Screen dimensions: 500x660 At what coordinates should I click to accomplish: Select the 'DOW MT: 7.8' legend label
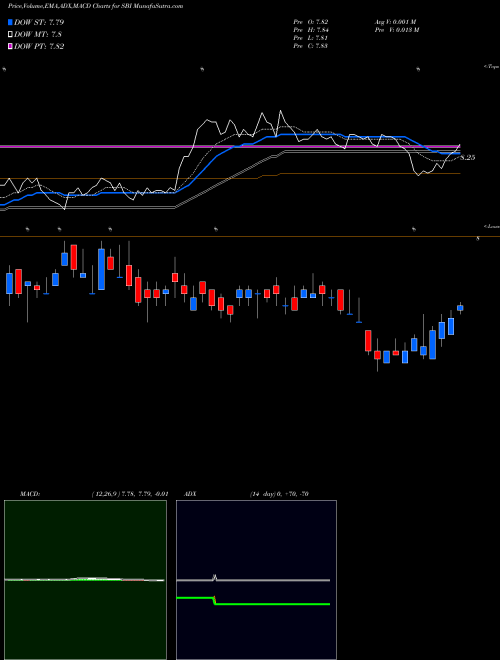37,35
